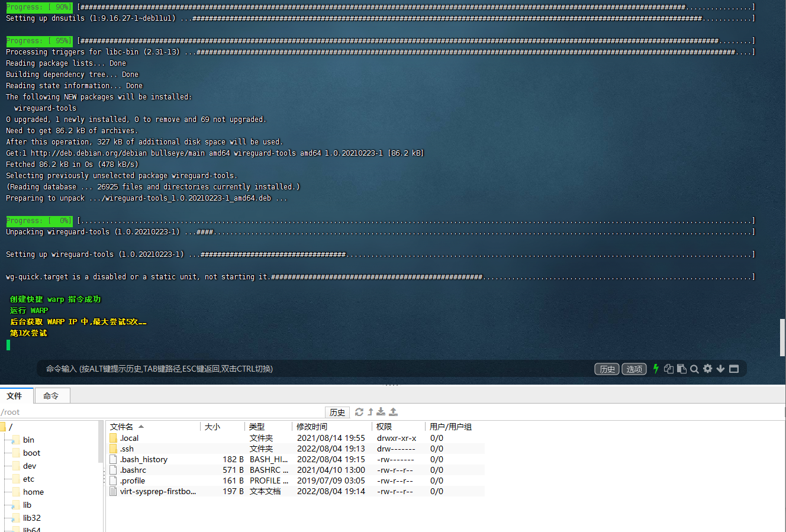Go up to parent directory icon
This screenshot has width=786, height=532.
point(371,412)
